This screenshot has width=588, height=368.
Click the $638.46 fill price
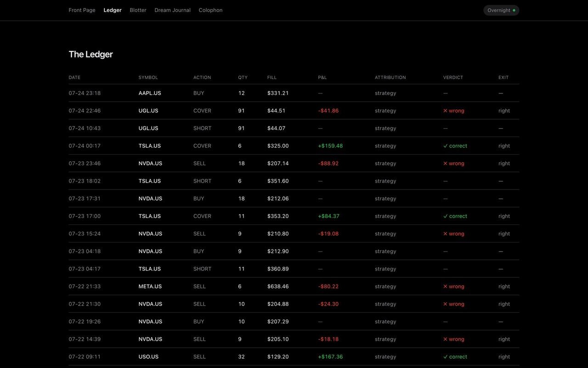click(x=278, y=287)
